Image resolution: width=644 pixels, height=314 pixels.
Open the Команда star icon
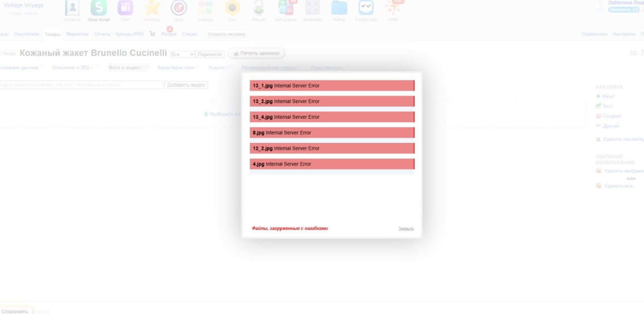152,8
